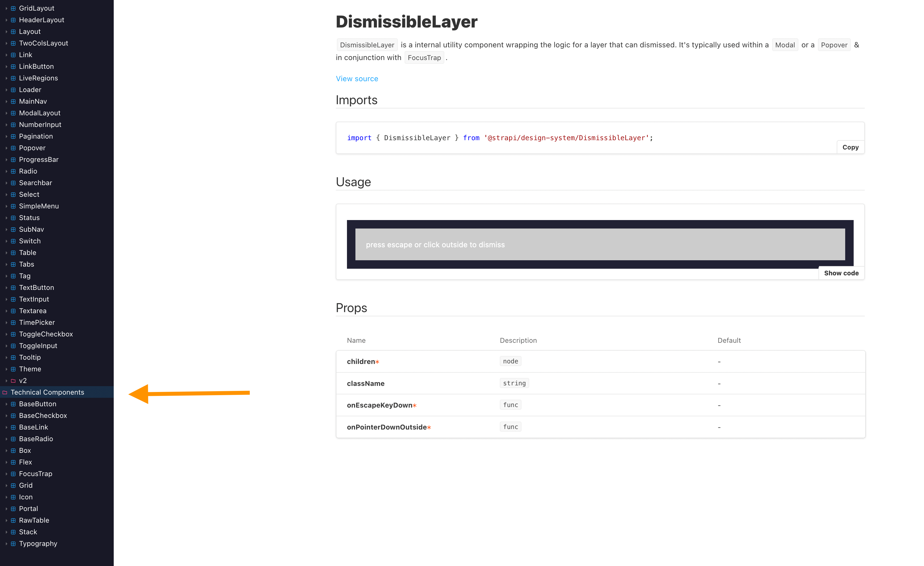Expand the TimePicker component entry
The height and width of the screenshot is (566, 924).
[6, 322]
